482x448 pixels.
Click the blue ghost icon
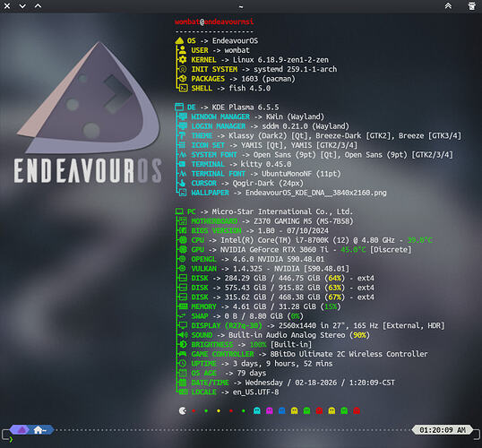tap(282, 410)
